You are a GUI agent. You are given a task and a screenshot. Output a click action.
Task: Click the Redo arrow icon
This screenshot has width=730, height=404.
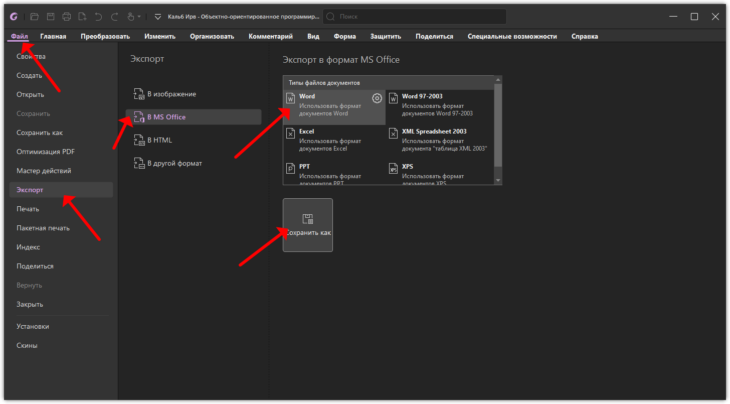[115, 17]
